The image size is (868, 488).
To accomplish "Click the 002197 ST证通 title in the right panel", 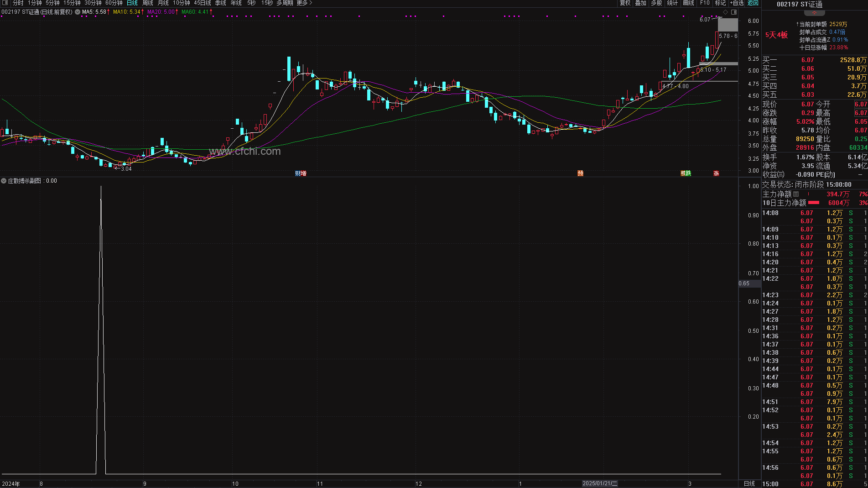I will (x=800, y=4).
